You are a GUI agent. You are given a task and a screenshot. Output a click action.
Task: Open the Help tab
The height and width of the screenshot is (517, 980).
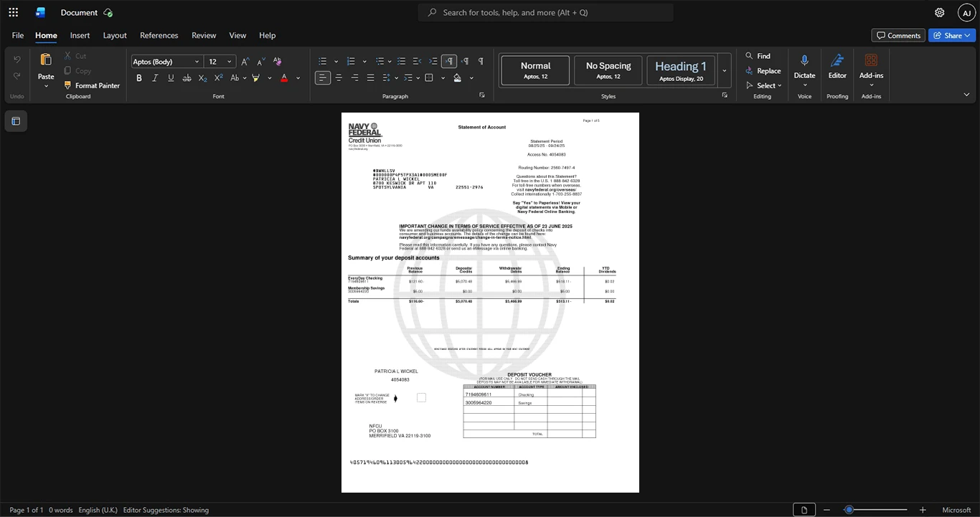pos(267,35)
